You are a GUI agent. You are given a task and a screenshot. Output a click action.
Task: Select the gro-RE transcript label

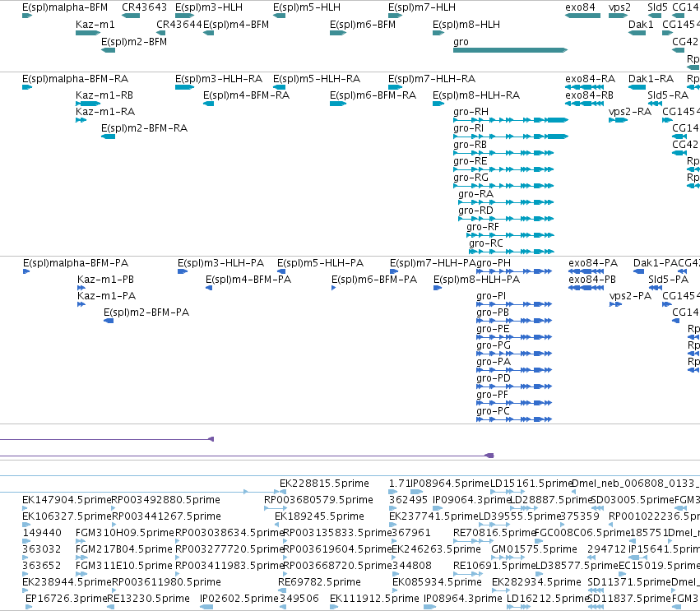[470, 161]
